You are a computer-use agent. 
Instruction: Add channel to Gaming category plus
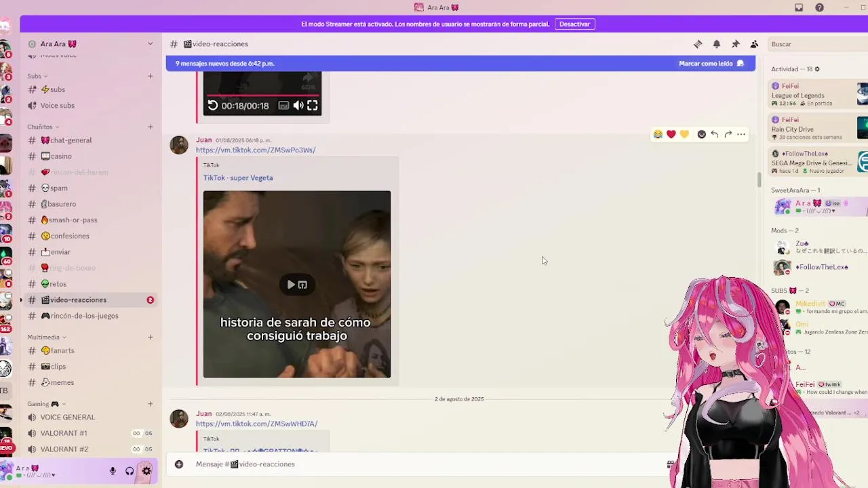pos(150,404)
